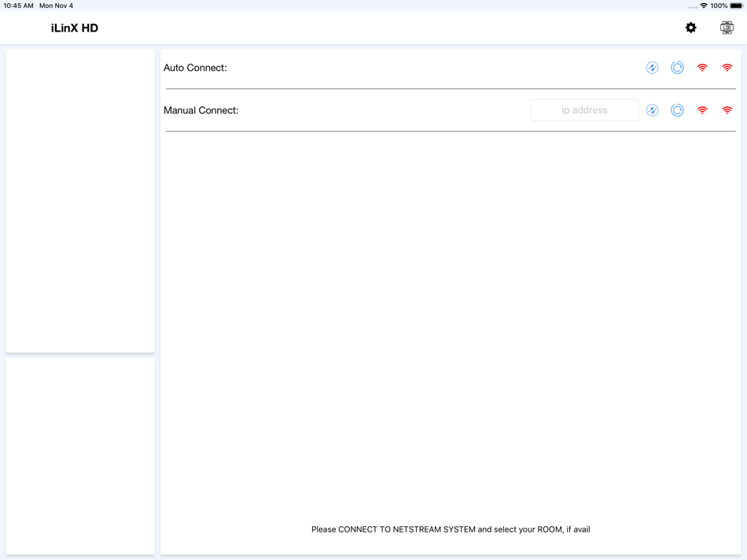Tap the 'Please CONNECT TO NETSTREAM SYSTEM' message
This screenshot has height=560, width=747.
pyautogui.click(x=451, y=529)
